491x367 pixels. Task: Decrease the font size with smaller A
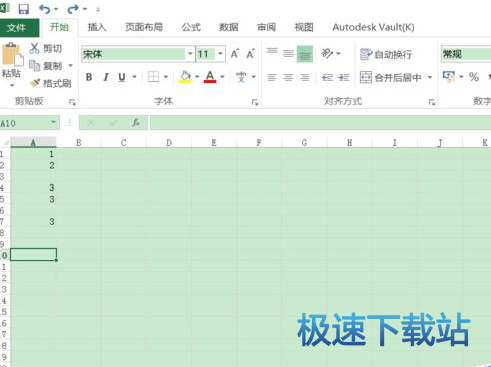tap(250, 54)
